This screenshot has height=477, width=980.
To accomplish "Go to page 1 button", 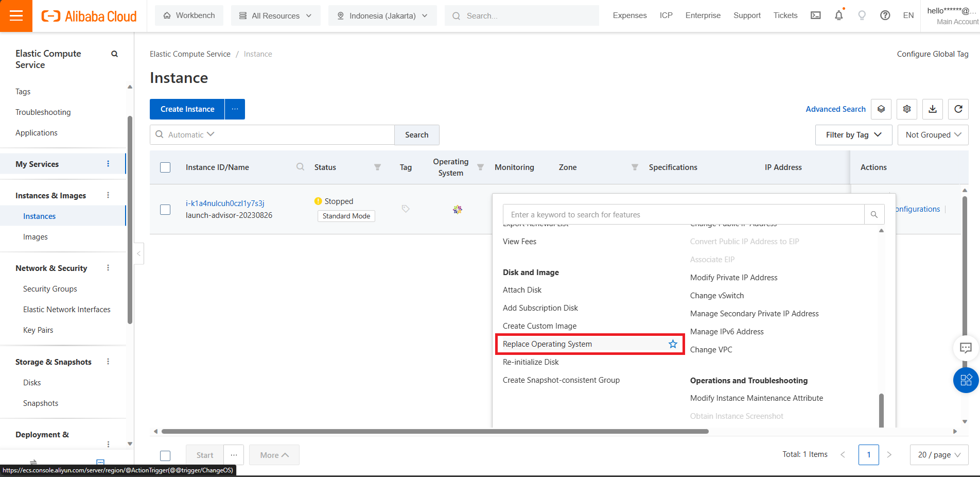I will [868, 455].
